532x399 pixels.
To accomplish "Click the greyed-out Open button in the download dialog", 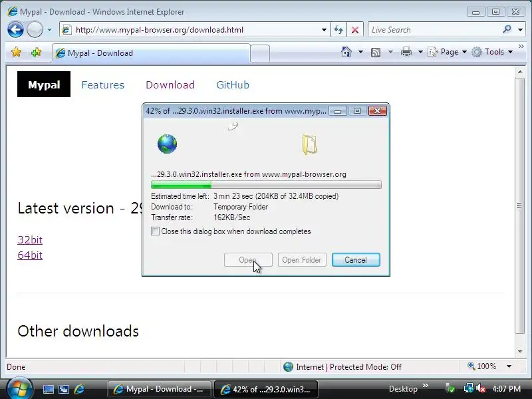I will point(248,260).
